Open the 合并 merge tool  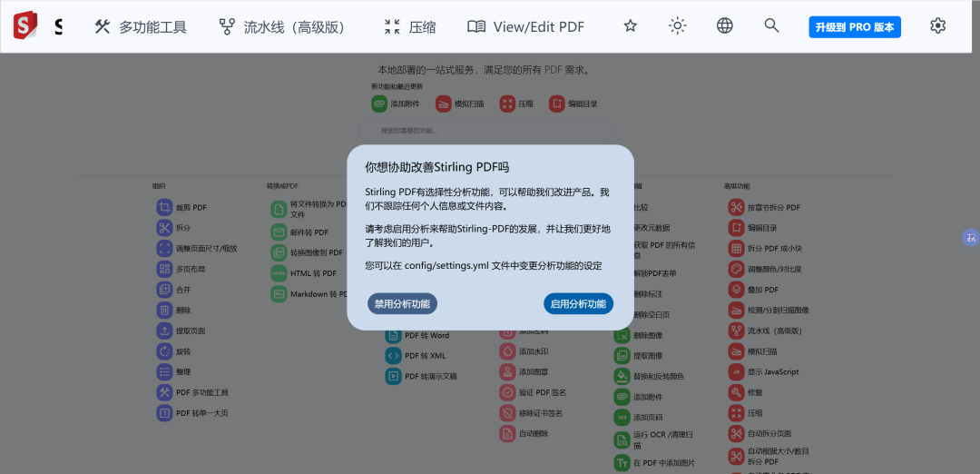(x=173, y=291)
